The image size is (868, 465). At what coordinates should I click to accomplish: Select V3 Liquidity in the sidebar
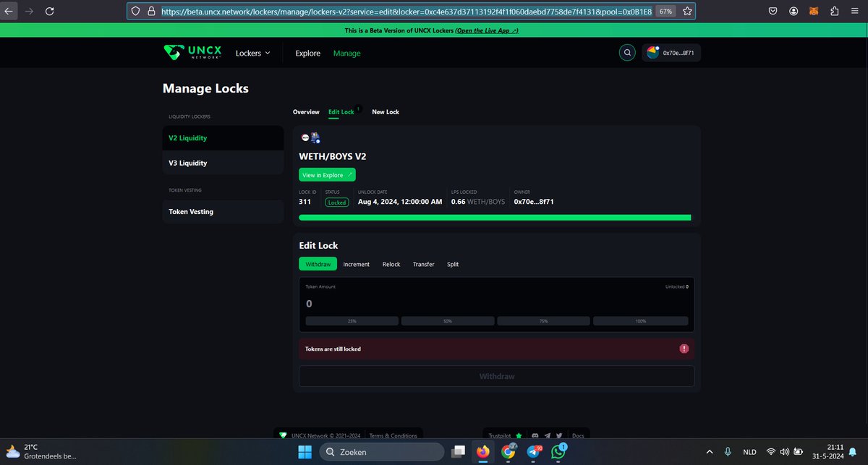click(x=223, y=163)
